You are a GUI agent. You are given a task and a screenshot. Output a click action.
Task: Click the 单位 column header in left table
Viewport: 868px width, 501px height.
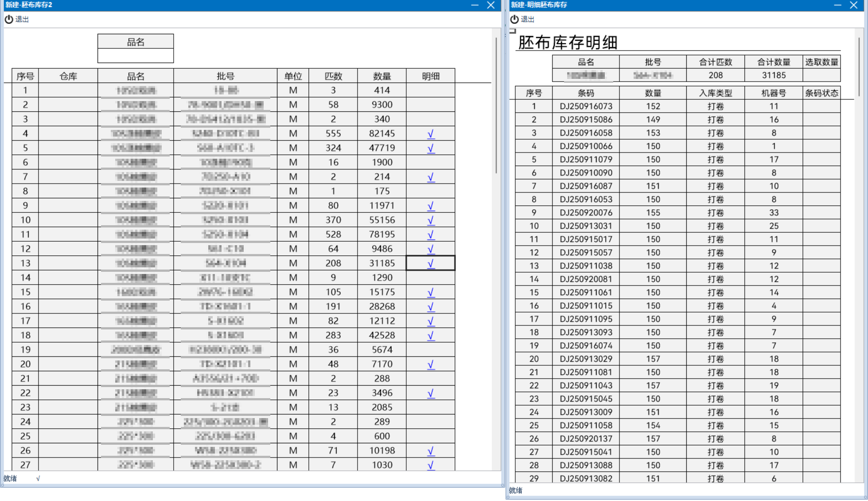point(293,76)
